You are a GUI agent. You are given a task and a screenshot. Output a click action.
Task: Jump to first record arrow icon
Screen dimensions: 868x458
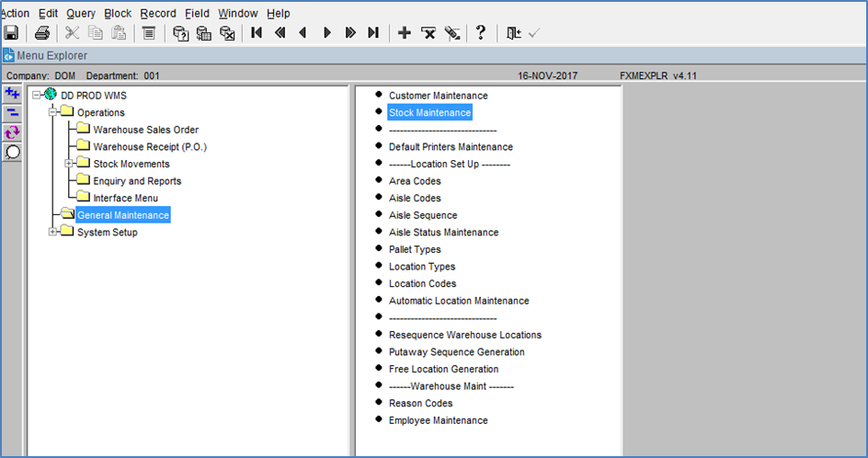click(x=257, y=33)
